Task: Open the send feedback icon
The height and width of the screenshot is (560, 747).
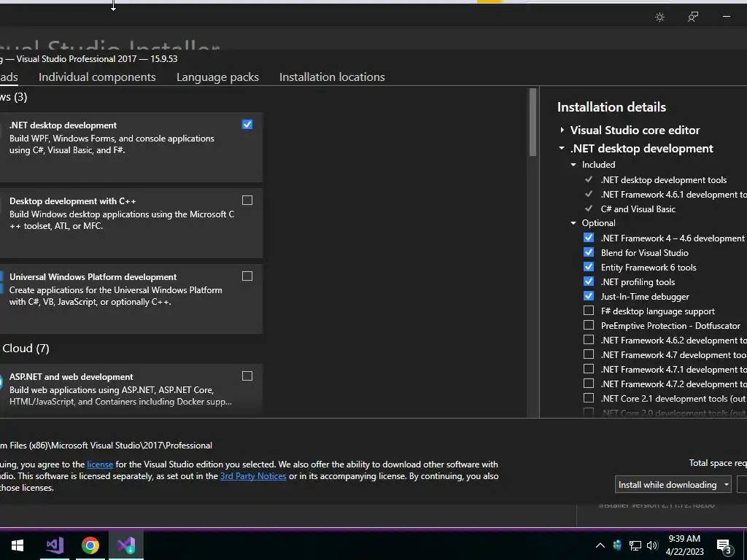Action: [x=693, y=17]
